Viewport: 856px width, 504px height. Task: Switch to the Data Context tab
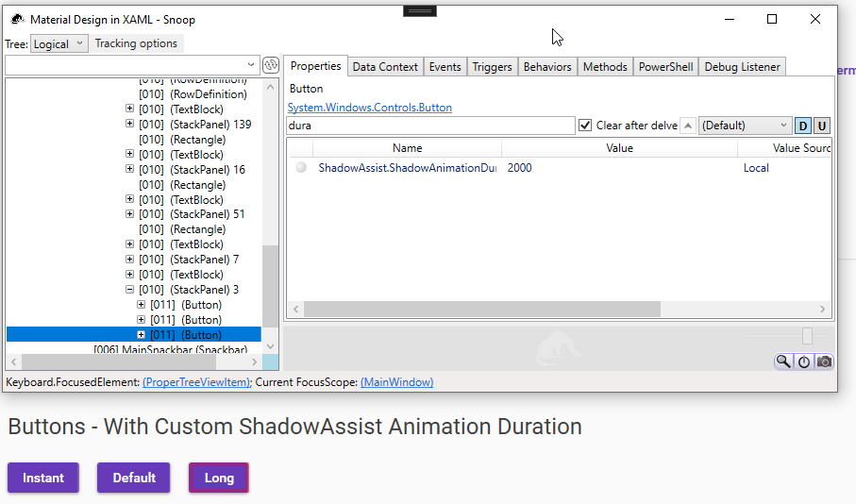(x=385, y=67)
